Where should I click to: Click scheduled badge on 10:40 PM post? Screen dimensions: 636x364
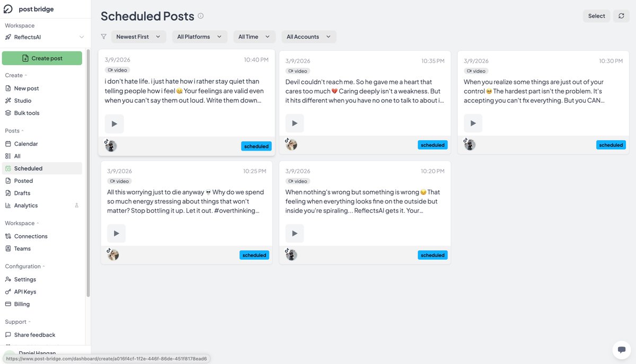coord(257,146)
